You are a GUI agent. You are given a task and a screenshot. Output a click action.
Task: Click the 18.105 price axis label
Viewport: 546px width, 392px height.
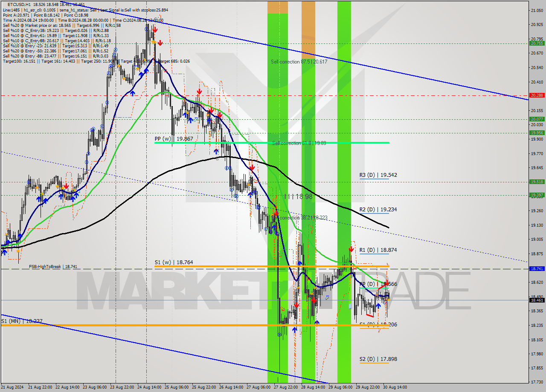coord(537,340)
